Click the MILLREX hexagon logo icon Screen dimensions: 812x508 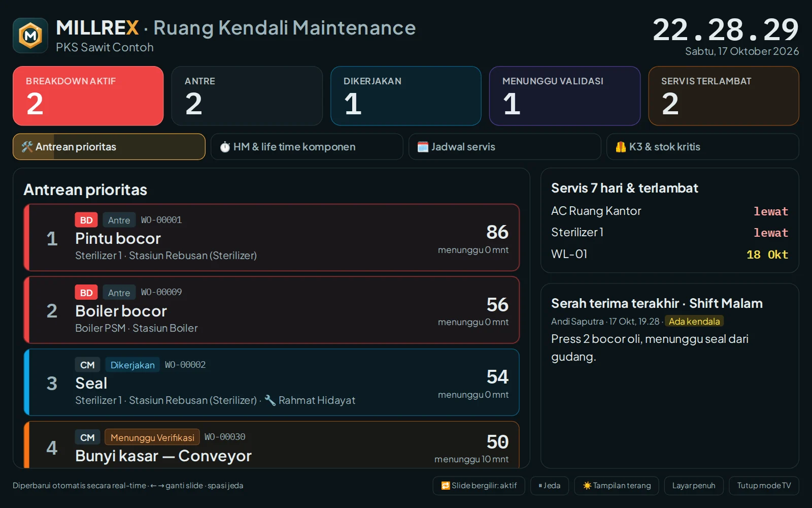[x=30, y=36]
